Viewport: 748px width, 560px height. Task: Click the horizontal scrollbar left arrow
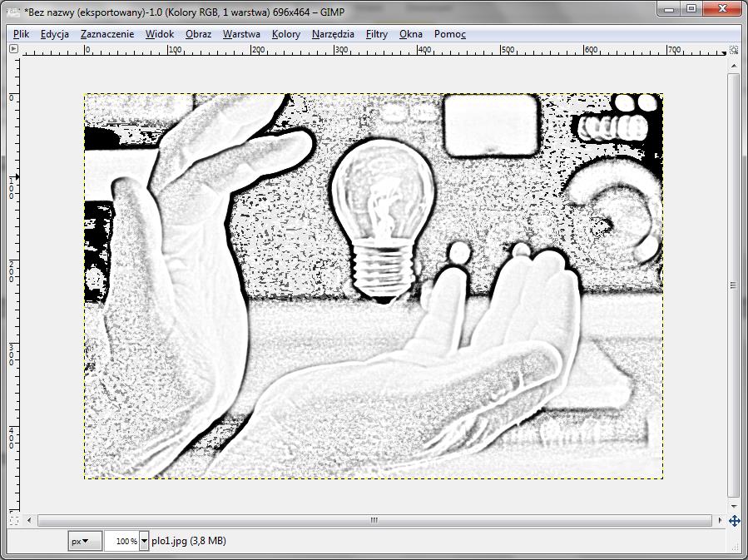[x=29, y=520]
